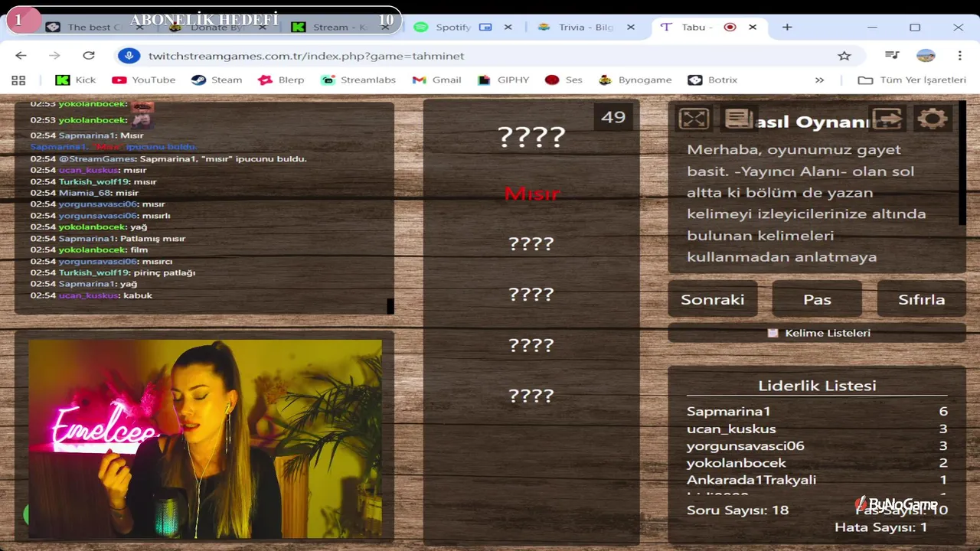This screenshot has height=551, width=980.
Task: Open the Blerp bookmark
Action: tap(281, 80)
